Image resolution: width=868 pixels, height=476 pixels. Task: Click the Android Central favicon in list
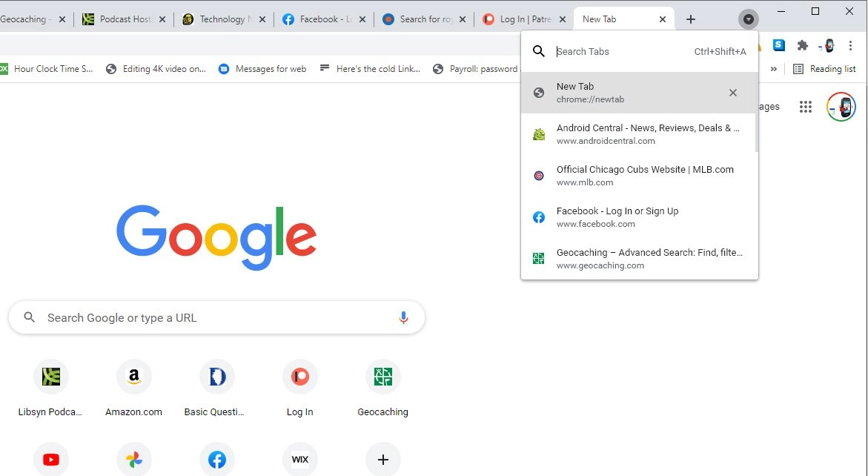point(539,134)
